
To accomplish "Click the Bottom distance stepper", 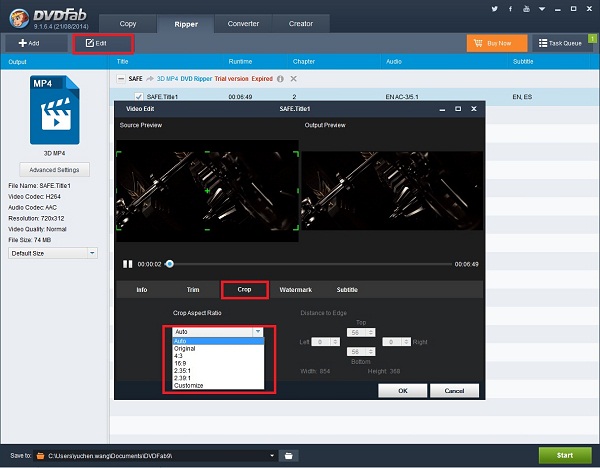I will coord(371,352).
